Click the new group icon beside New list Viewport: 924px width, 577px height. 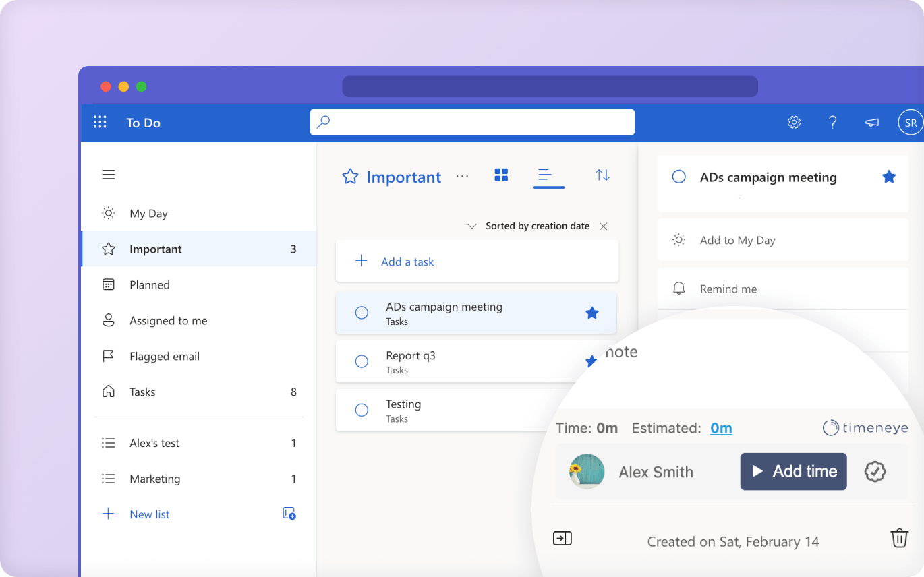(x=289, y=514)
